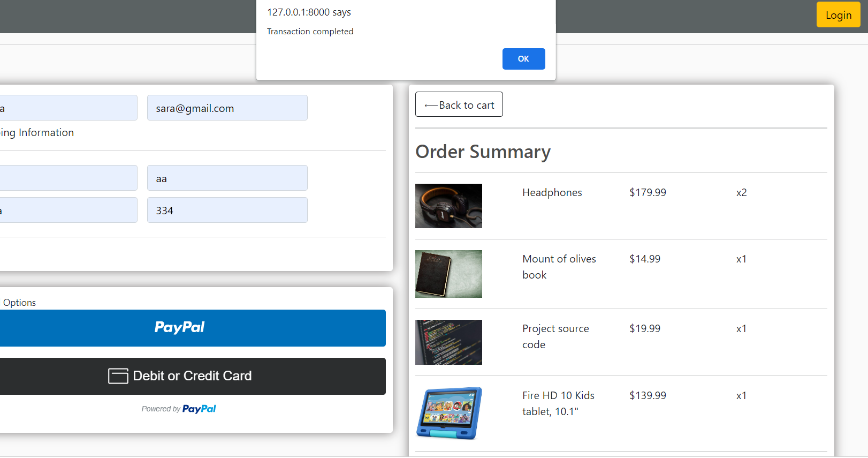Click the 'Powered by PayPal' label
The image size is (868, 458).
179,409
